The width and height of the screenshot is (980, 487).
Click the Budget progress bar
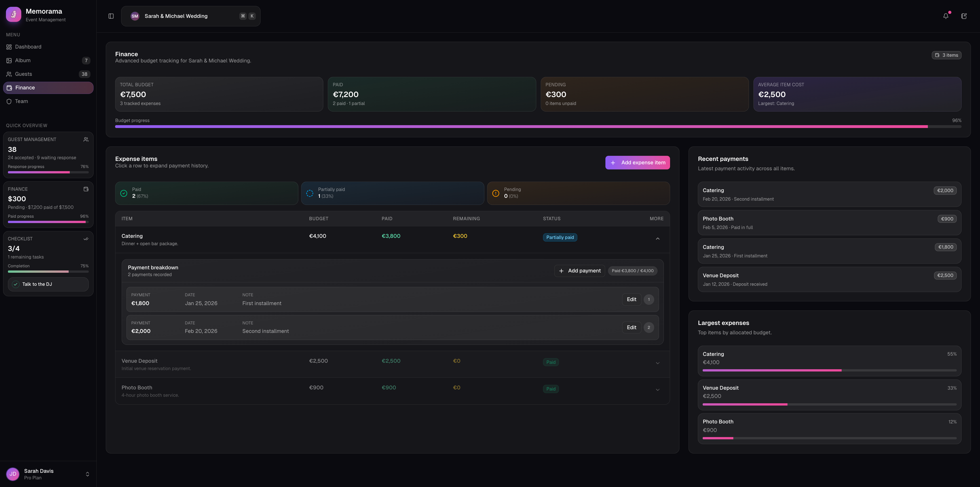(x=538, y=126)
